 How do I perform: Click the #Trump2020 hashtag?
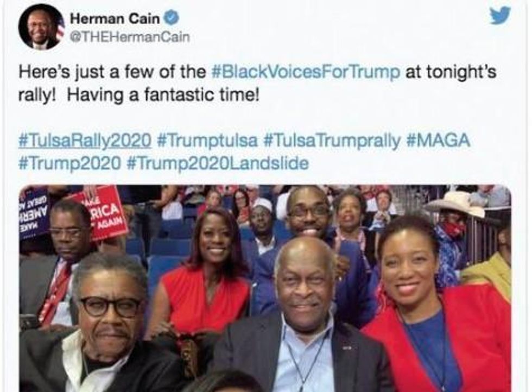click(69, 163)
